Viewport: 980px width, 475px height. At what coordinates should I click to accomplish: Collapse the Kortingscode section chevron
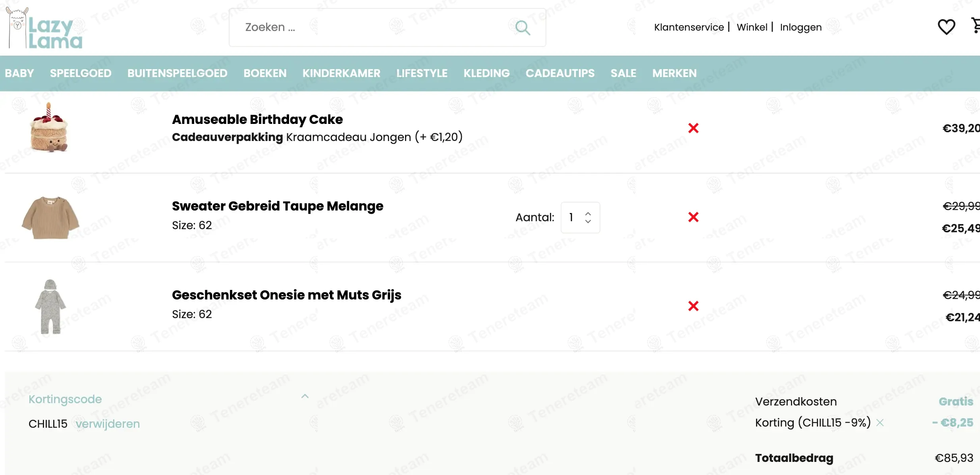(305, 396)
